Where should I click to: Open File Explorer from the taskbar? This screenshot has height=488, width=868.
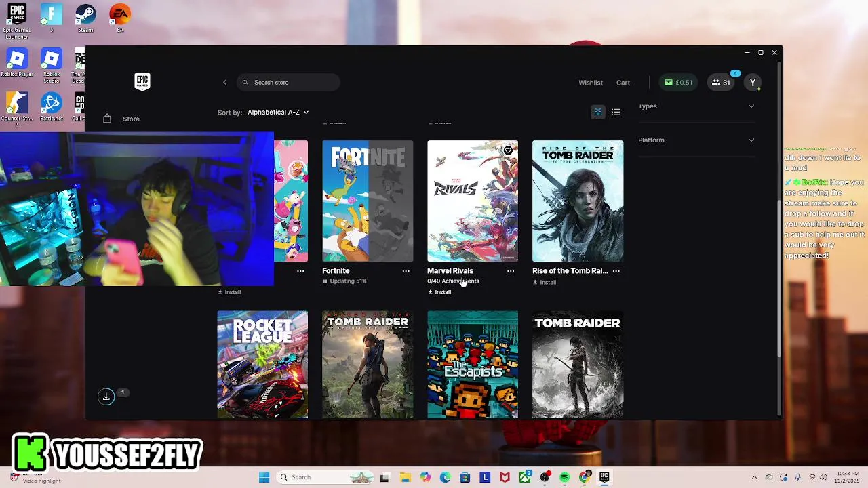click(x=405, y=477)
